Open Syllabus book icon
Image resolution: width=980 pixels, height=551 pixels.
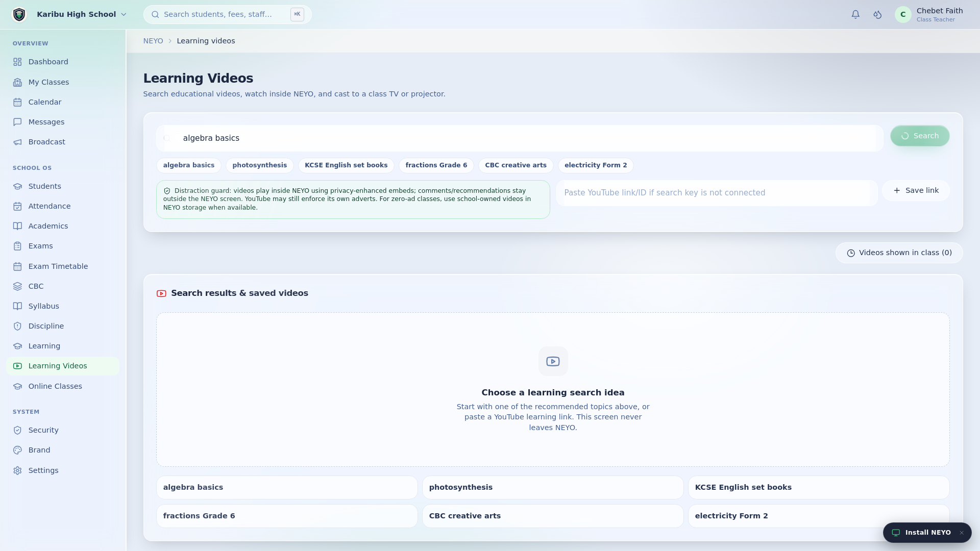coord(17,306)
